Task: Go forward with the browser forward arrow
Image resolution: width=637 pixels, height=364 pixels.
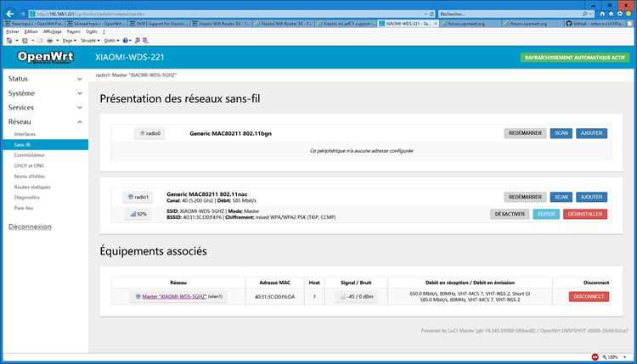Action: tap(23, 14)
